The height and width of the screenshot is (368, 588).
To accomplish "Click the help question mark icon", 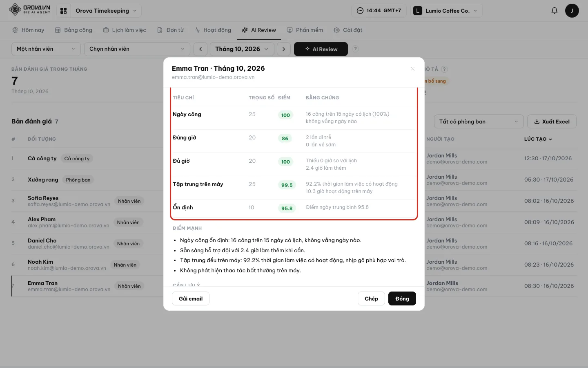I will coord(355,49).
